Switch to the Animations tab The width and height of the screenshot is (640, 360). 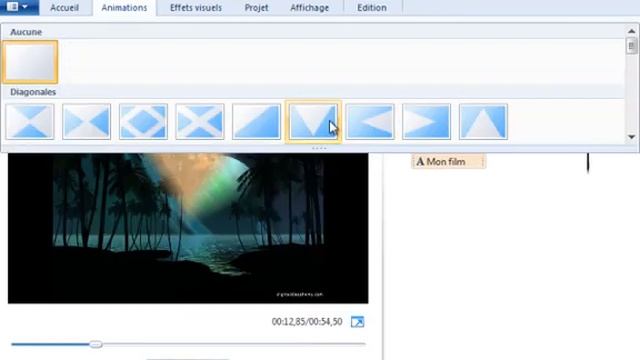tap(124, 8)
